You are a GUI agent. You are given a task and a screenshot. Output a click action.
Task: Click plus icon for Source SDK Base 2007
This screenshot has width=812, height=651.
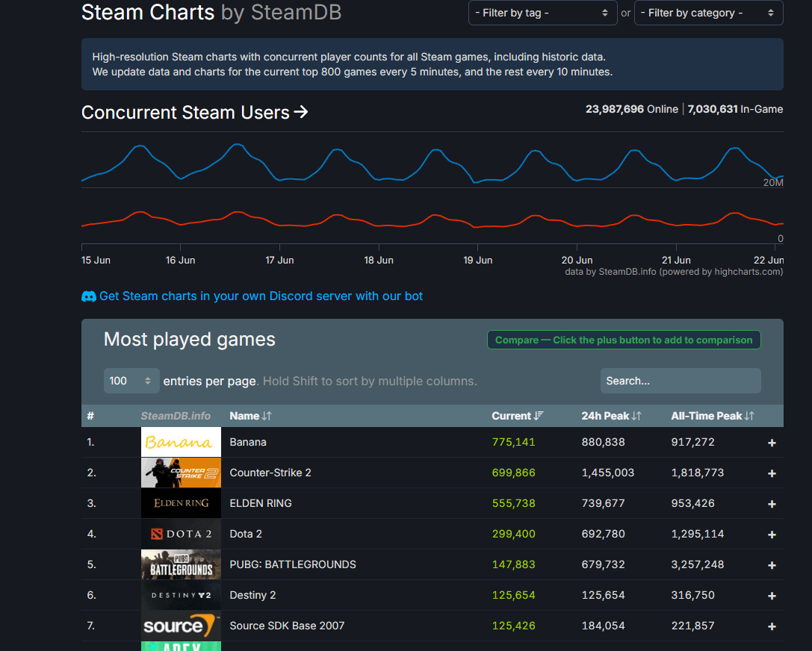pyautogui.click(x=772, y=626)
